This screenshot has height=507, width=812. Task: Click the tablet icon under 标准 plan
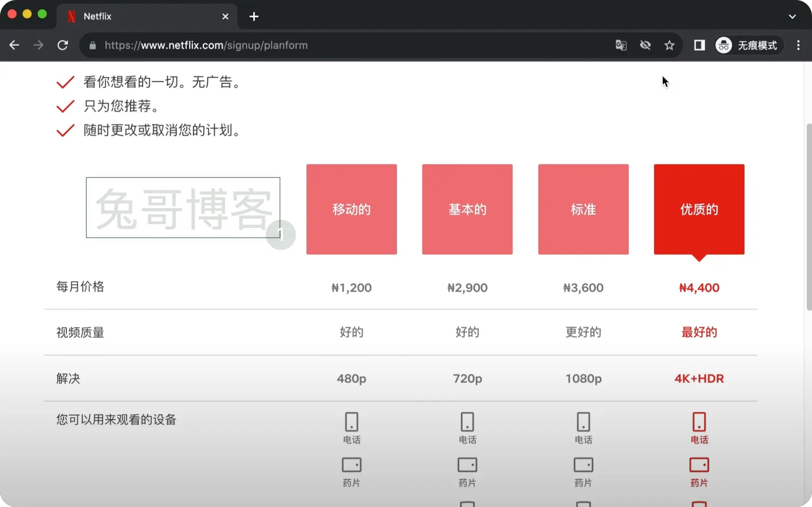583,465
